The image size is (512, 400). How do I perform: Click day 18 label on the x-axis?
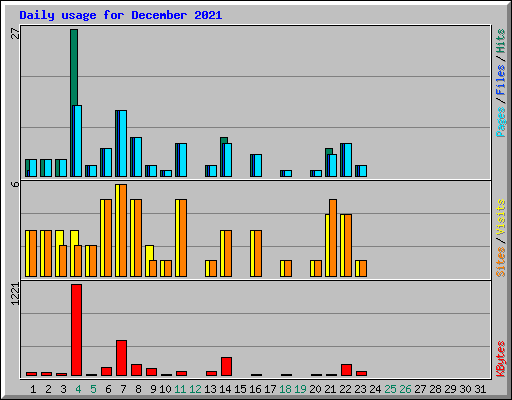coord(285,389)
